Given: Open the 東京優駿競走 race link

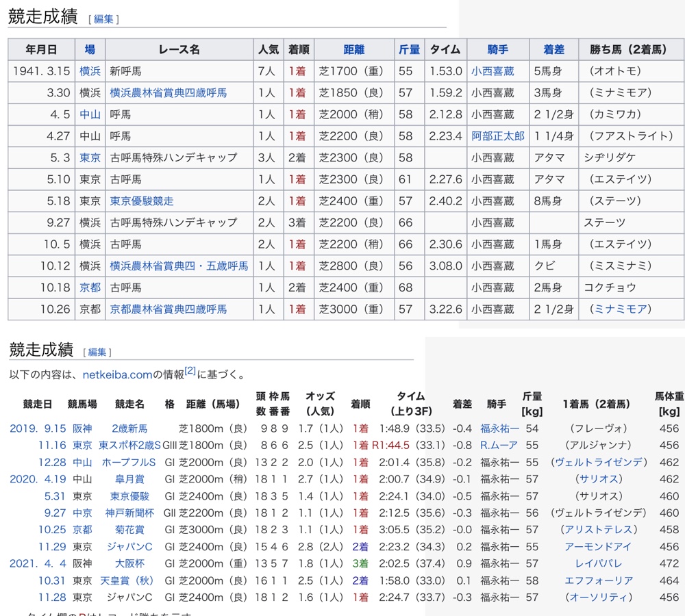Looking at the screenshot, I should [142, 201].
